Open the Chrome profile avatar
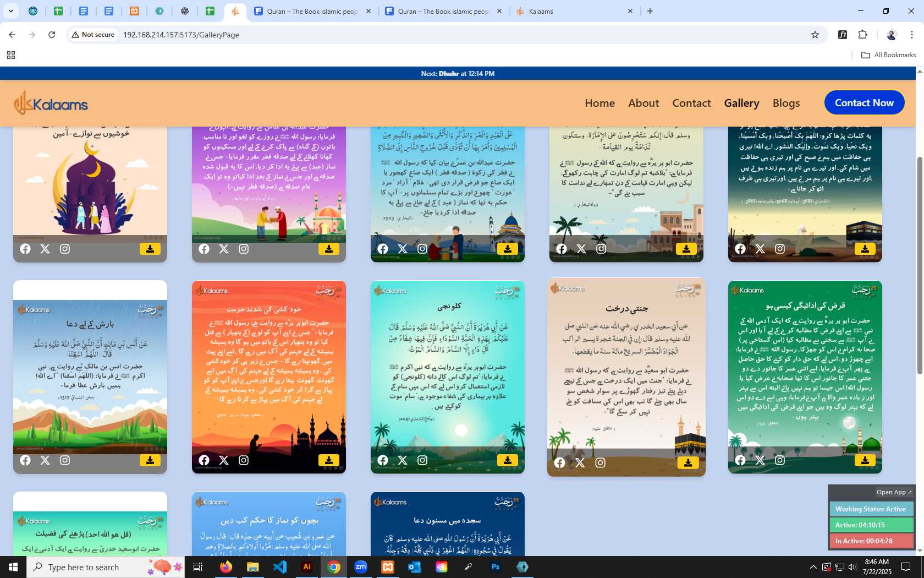The image size is (924, 578). pos(892,35)
